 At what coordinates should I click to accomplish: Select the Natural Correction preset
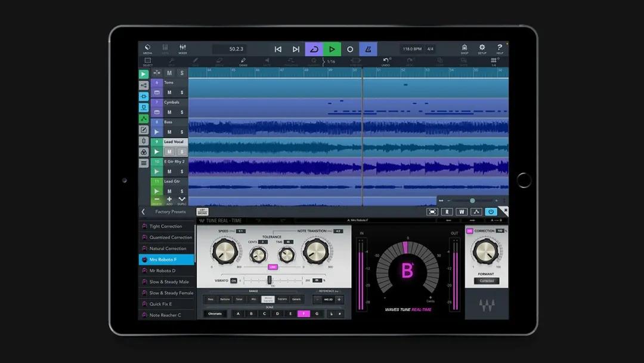167,248
